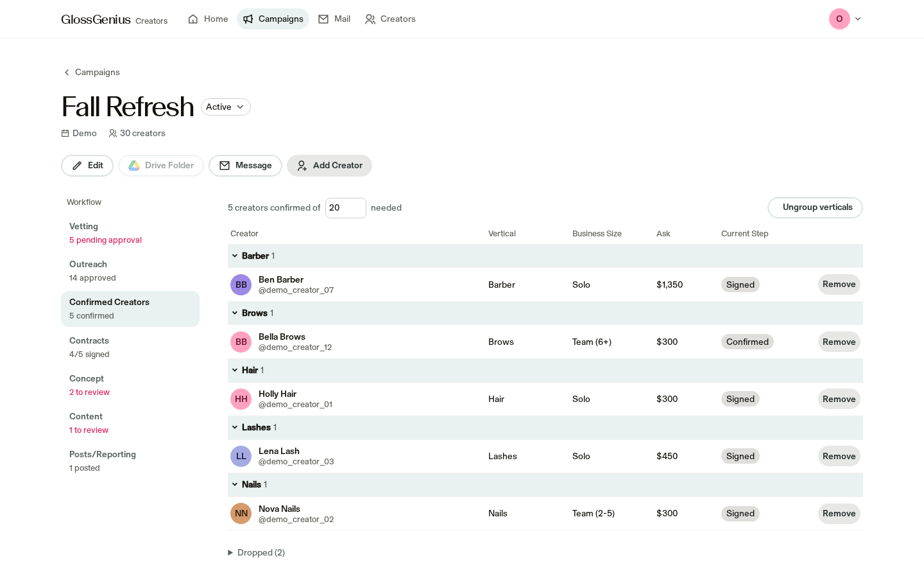Click the Add Creator button
This screenshot has height=578, width=924.
click(329, 166)
